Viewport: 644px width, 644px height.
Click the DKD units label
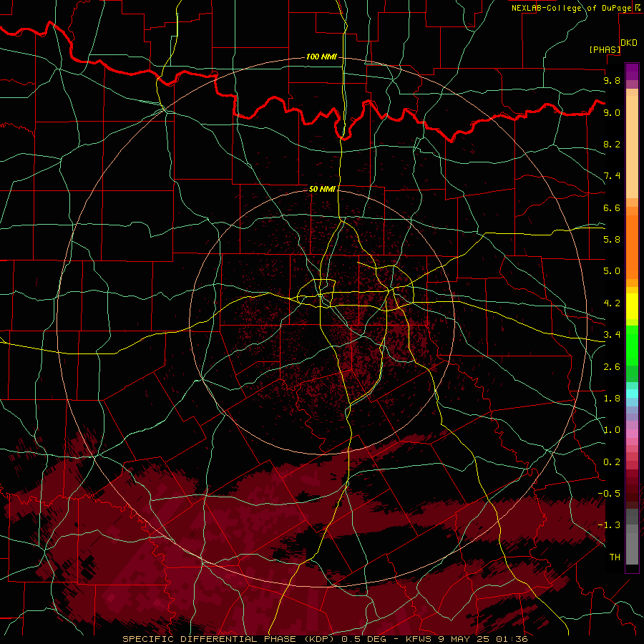tap(629, 43)
